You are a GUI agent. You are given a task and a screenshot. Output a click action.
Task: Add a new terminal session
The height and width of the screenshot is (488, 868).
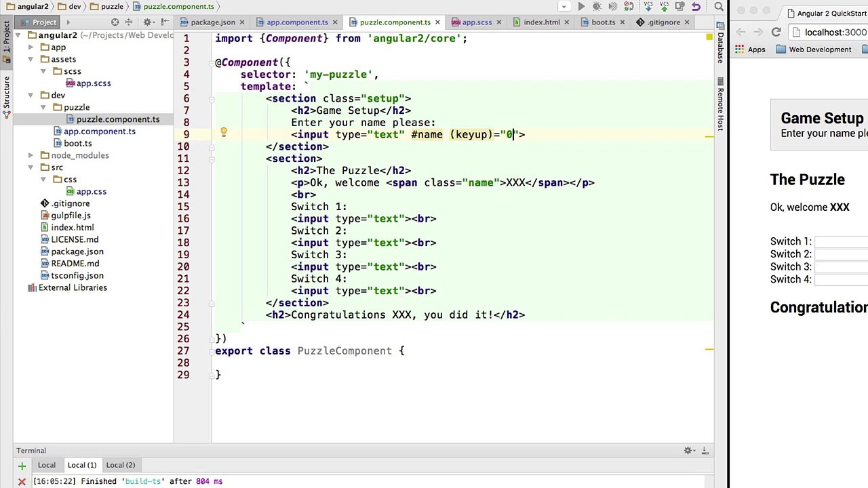pyautogui.click(x=22, y=466)
